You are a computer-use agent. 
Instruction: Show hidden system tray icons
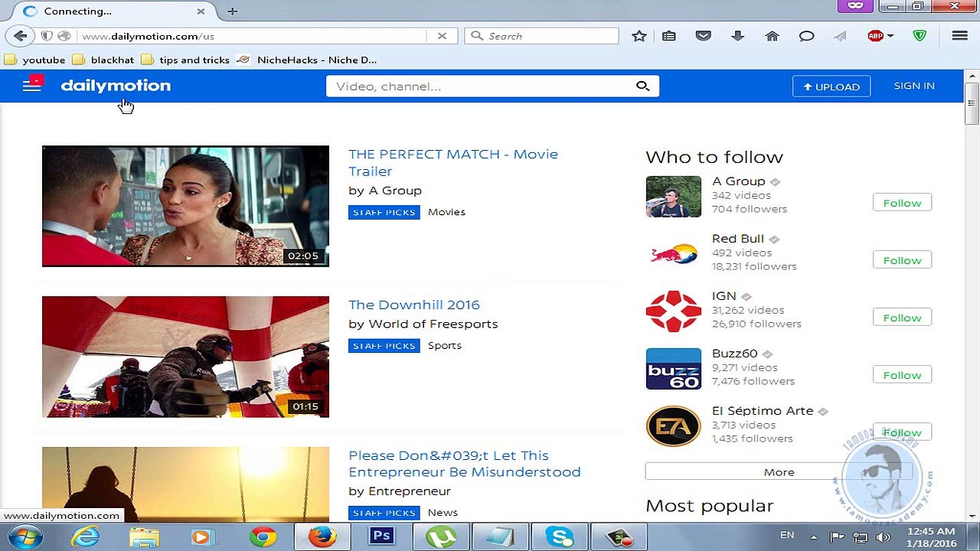click(x=813, y=536)
